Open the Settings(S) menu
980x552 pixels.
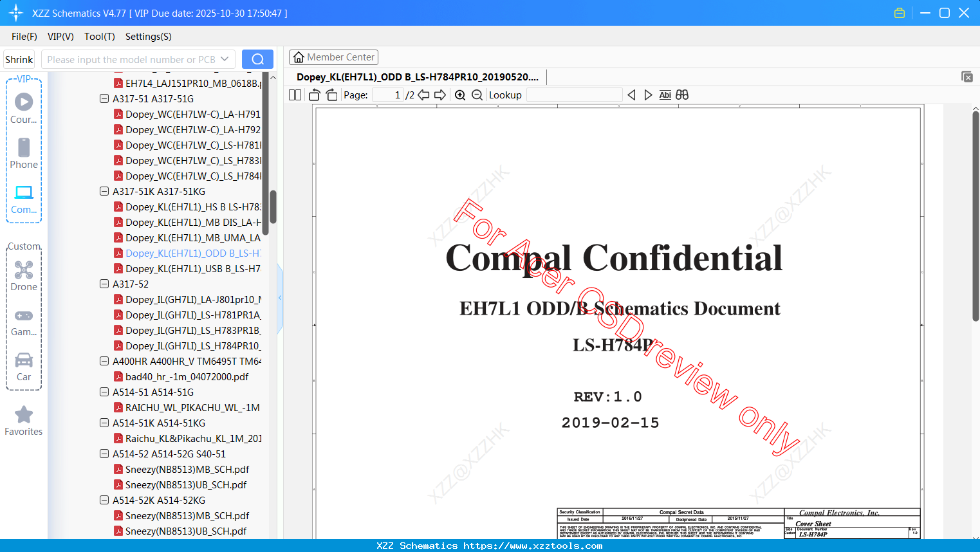click(149, 37)
